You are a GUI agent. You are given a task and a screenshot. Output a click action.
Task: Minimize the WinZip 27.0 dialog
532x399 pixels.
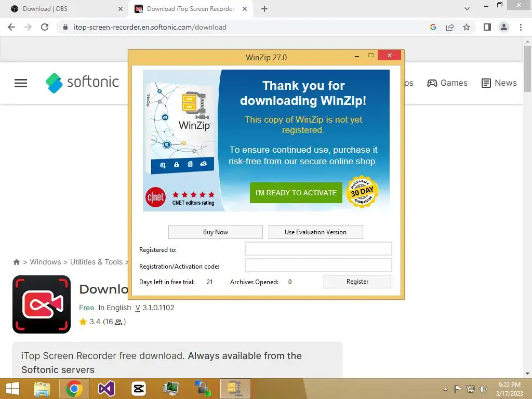click(x=357, y=56)
